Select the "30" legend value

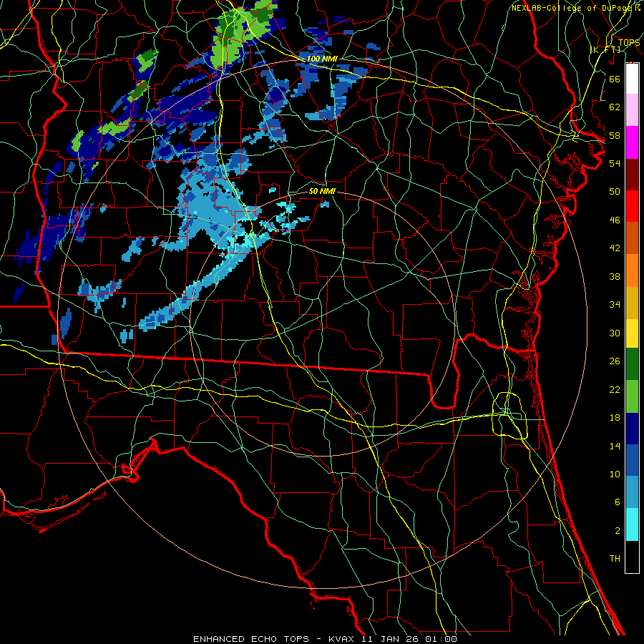point(615,333)
